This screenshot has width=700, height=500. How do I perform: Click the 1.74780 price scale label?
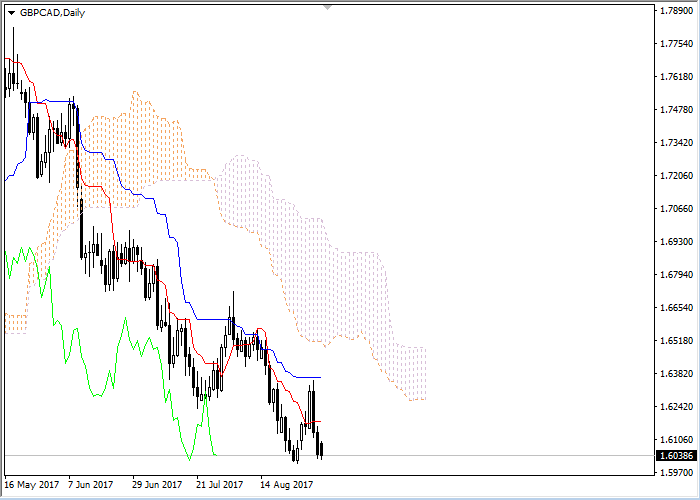[x=677, y=109]
